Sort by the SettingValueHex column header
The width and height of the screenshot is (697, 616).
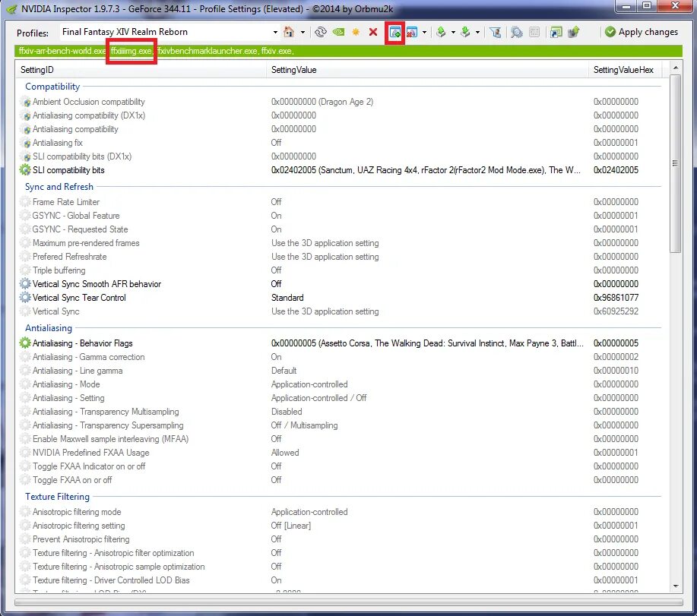625,70
